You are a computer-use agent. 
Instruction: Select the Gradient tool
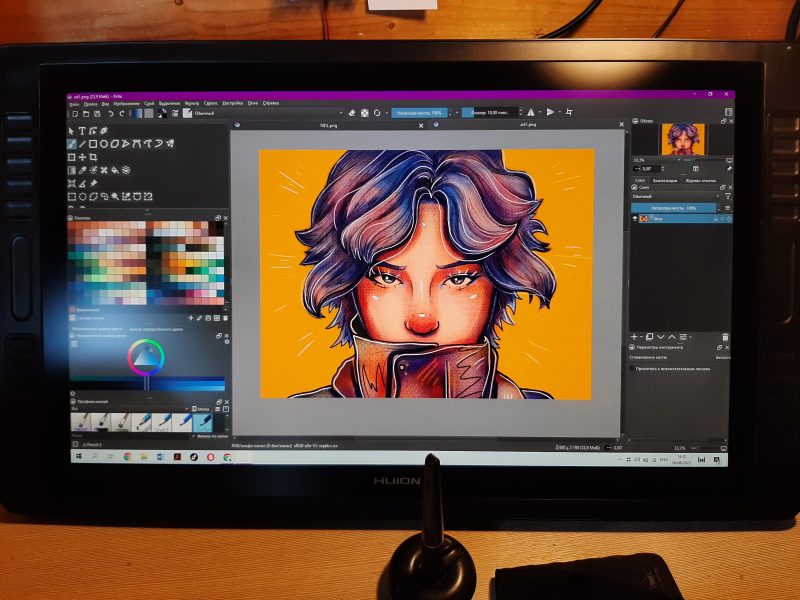71,170
